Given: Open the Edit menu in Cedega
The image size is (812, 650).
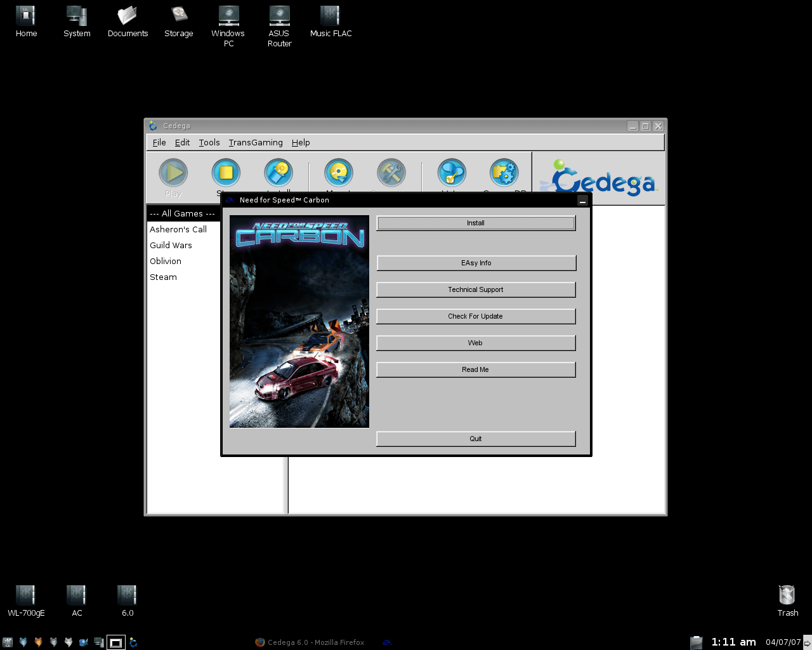Looking at the screenshot, I should point(182,143).
